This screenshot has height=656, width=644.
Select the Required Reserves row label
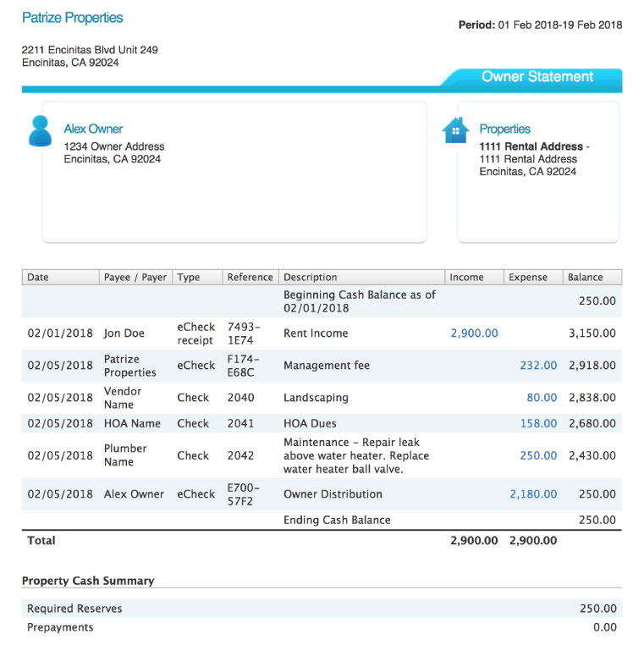point(74,609)
